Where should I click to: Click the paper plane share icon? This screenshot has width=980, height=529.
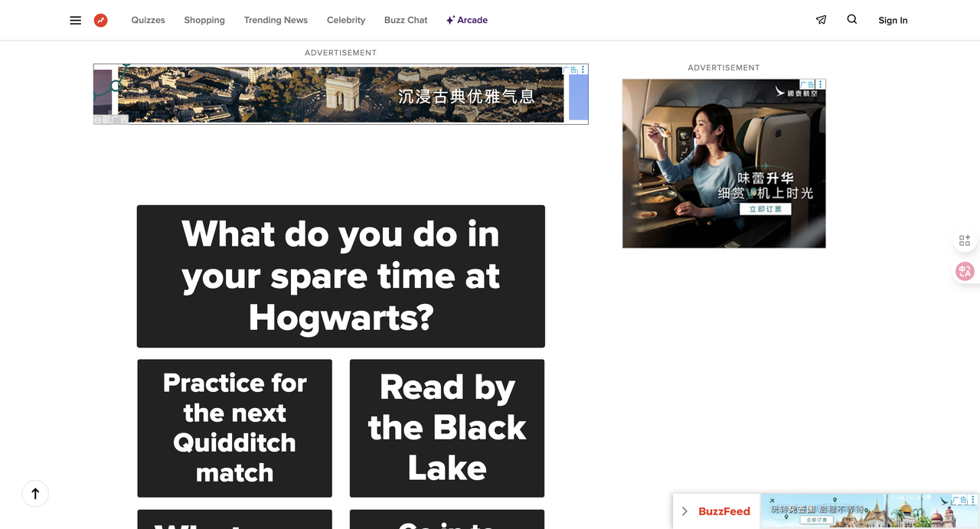coord(821,21)
